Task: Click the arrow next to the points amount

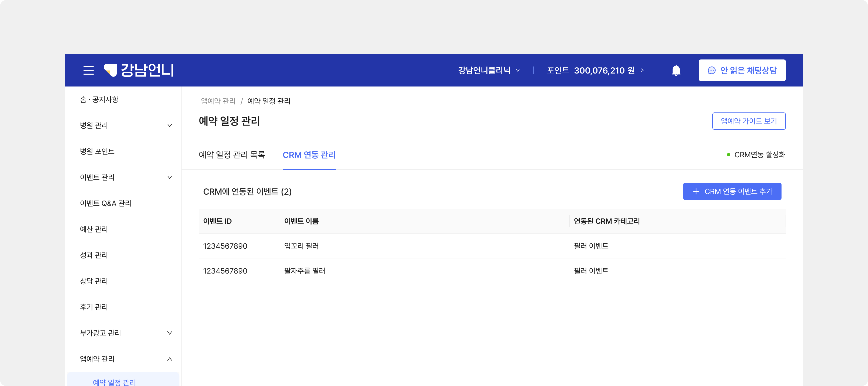Action: 642,70
